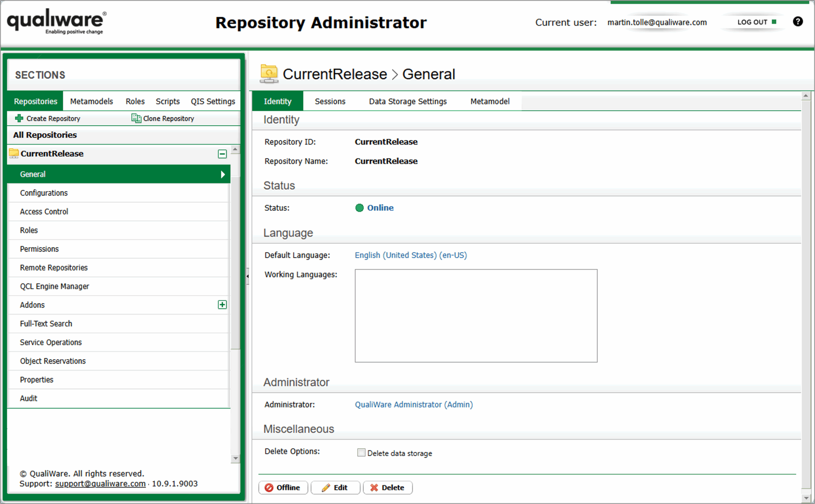Select the Identity tab
815x504 pixels.
tap(278, 101)
